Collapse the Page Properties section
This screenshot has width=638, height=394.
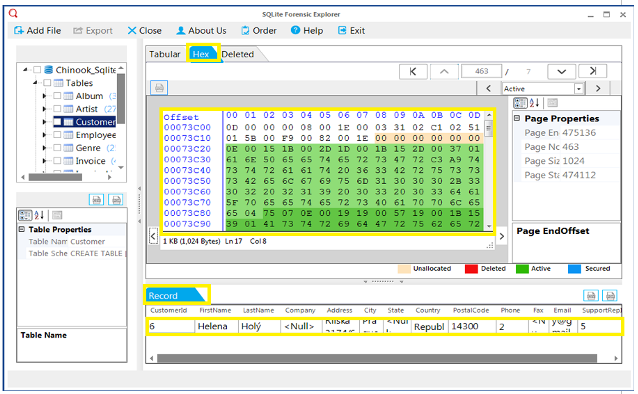tap(517, 118)
